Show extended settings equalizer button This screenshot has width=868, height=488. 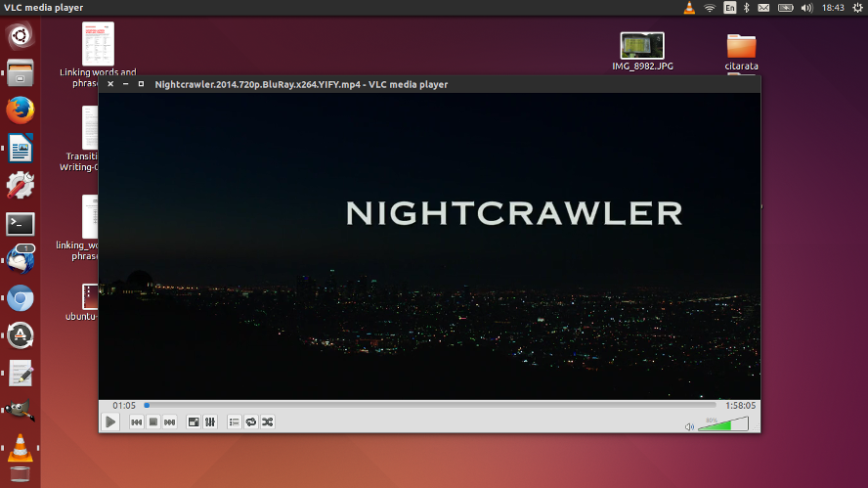pyautogui.click(x=210, y=422)
